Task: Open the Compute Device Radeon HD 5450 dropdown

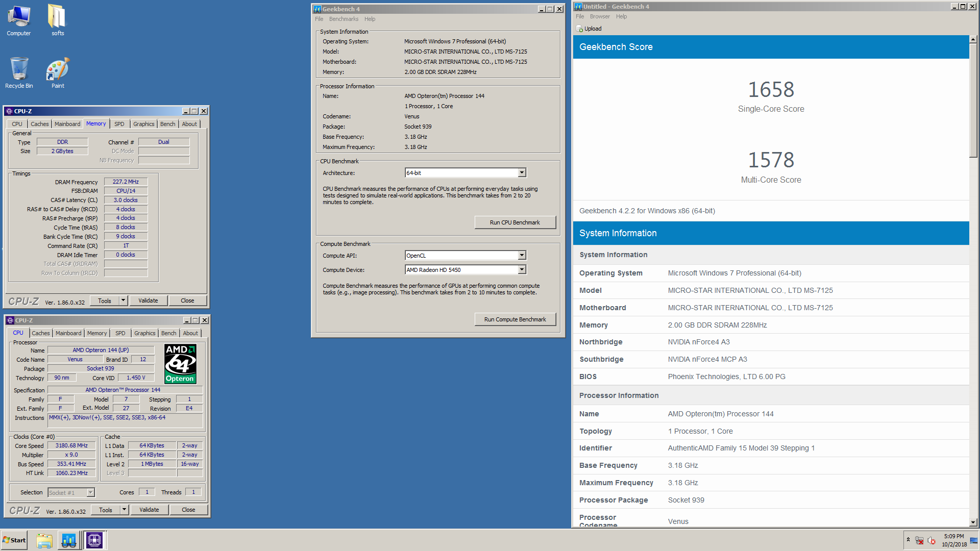Action: pyautogui.click(x=522, y=270)
